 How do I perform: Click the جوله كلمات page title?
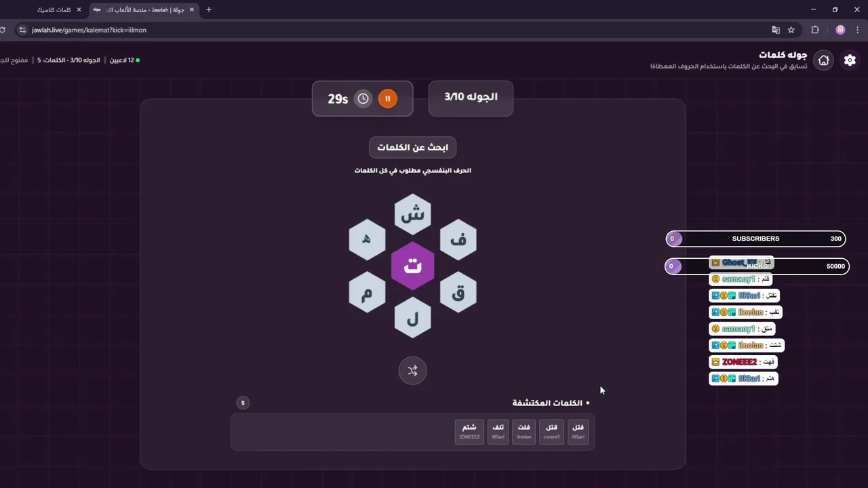(783, 55)
